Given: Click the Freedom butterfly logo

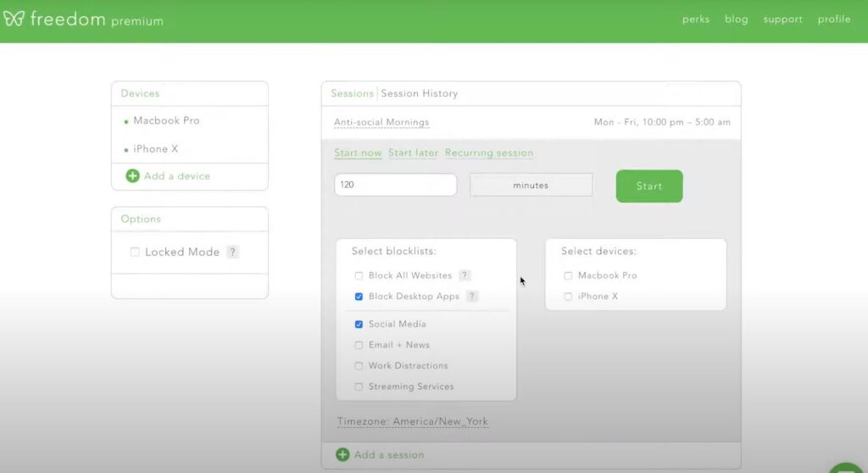Looking at the screenshot, I should pyautogui.click(x=14, y=19).
